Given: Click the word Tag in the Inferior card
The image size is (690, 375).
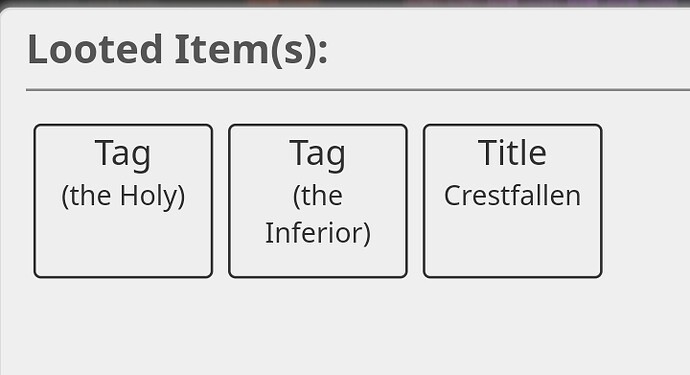Looking at the screenshot, I should point(317,154).
